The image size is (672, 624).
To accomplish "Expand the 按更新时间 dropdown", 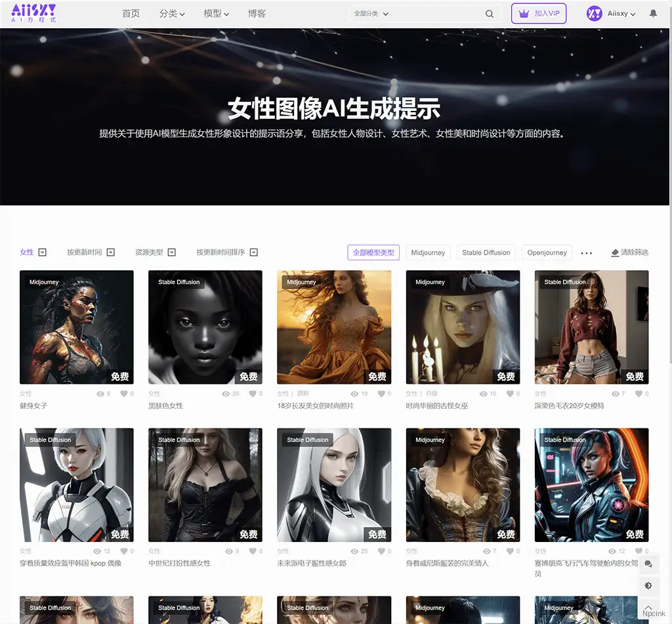I will [92, 252].
